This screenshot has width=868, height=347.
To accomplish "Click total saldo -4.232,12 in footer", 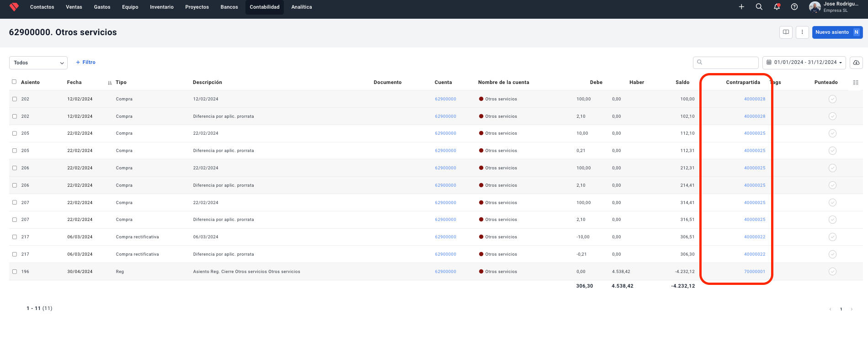I will coord(683,286).
